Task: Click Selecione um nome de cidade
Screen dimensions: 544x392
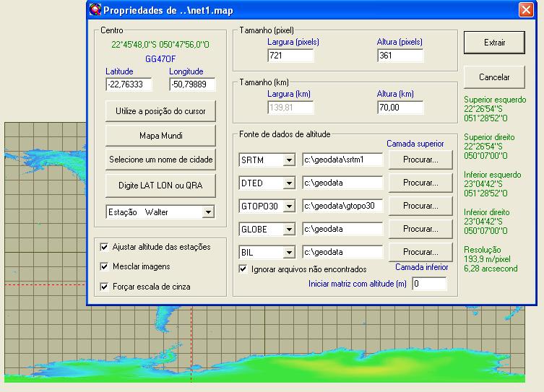Action: coord(160,160)
